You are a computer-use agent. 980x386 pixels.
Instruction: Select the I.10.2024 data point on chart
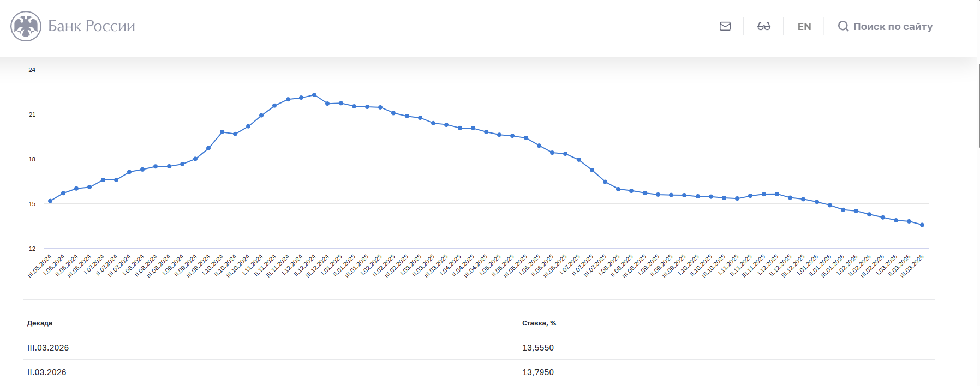pyautogui.click(x=222, y=132)
